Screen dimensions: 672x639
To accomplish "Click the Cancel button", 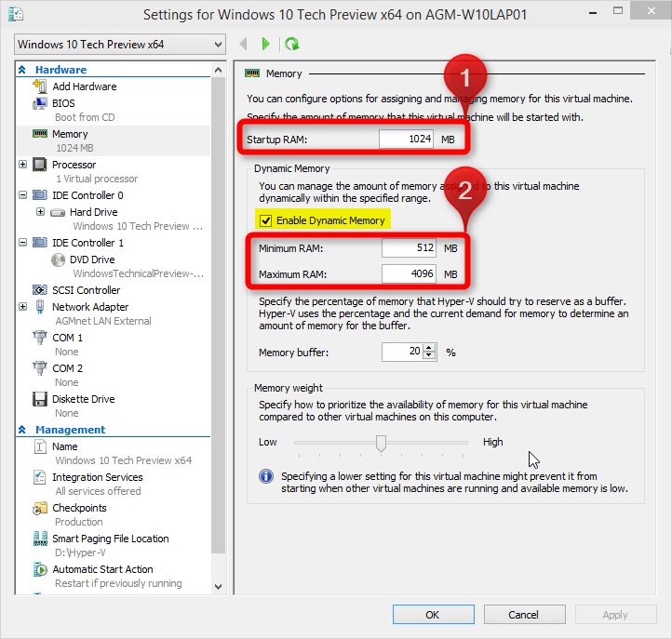I will [525, 615].
